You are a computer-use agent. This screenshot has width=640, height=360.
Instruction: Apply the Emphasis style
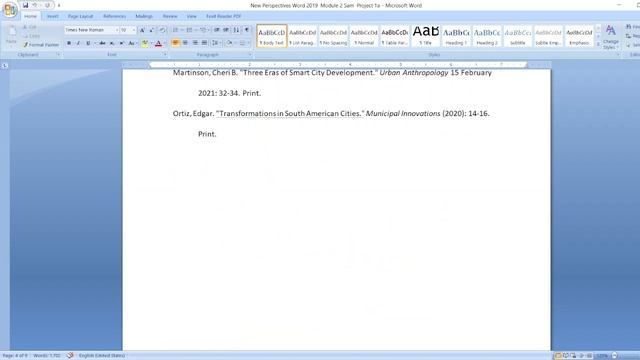[x=579, y=36]
